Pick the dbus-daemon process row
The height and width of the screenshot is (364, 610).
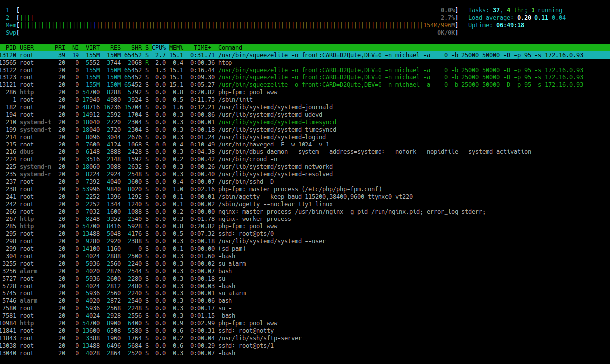tap(298, 152)
